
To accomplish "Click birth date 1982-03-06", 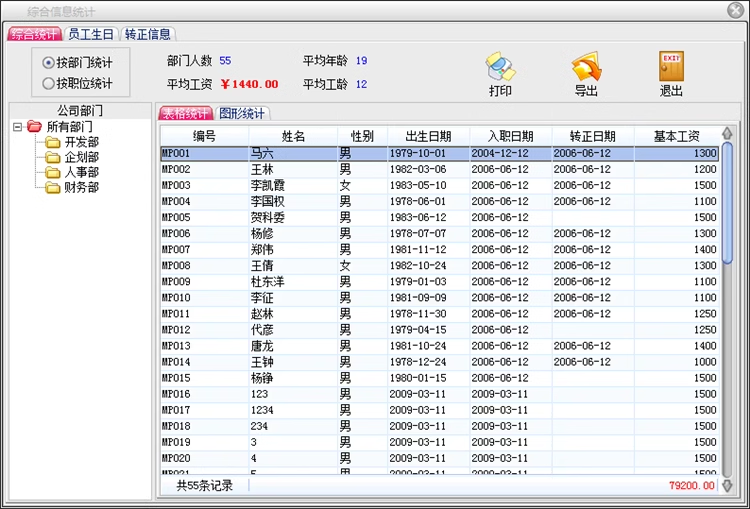I will pyautogui.click(x=418, y=169).
